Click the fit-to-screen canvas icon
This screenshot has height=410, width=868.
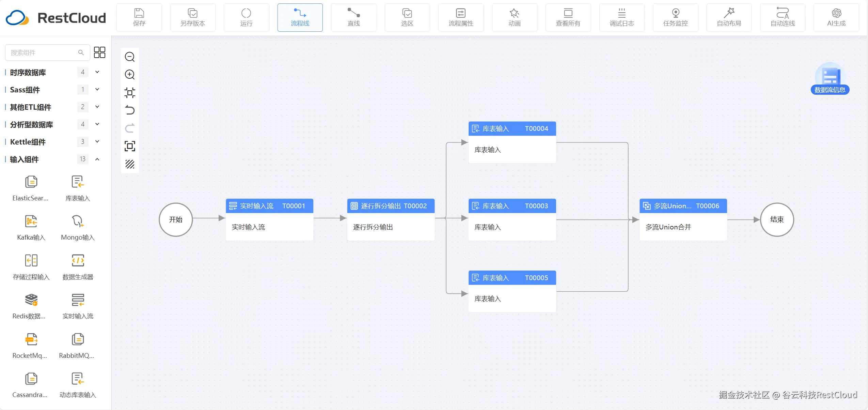pos(130,146)
